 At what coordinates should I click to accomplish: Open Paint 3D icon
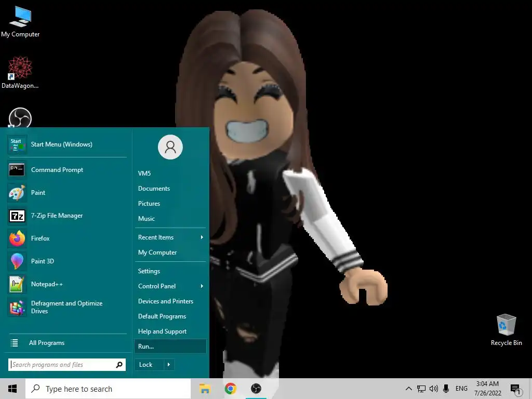[17, 261]
